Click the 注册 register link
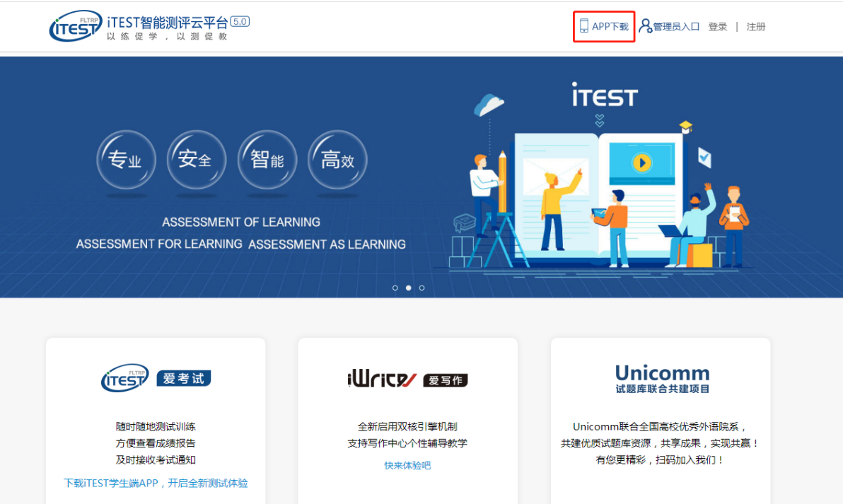Viewport: 843px width, 504px height. (x=756, y=27)
